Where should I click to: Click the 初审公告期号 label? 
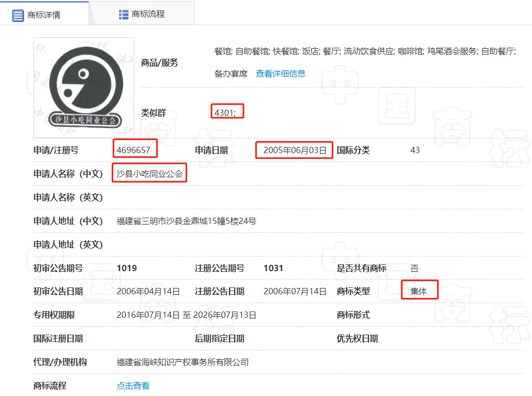pos(58,269)
